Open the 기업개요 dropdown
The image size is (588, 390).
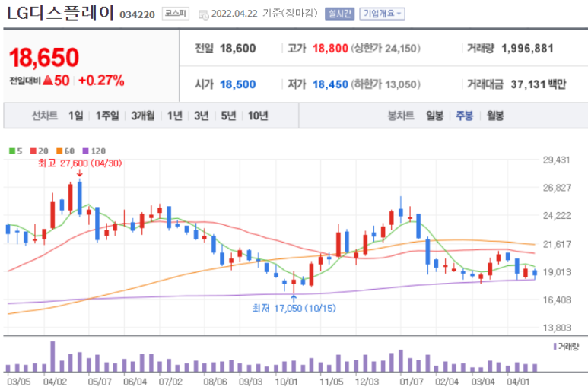[382, 14]
